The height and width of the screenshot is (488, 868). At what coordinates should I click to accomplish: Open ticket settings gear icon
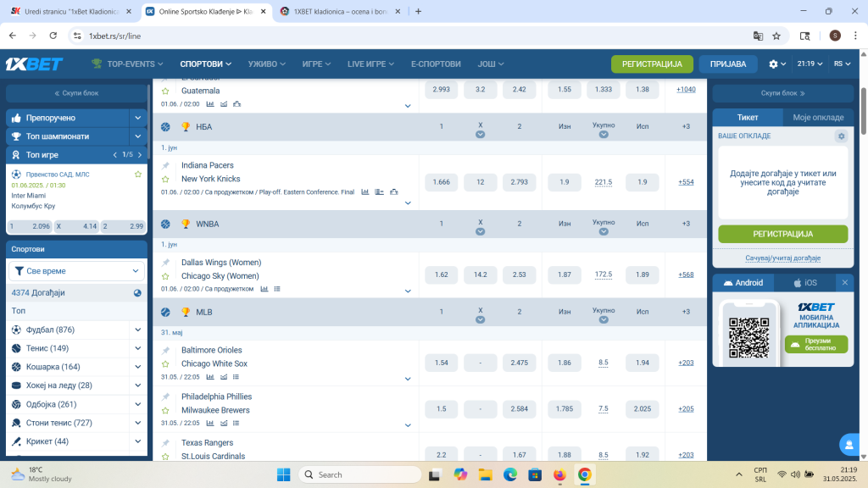click(x=842, y=136)
